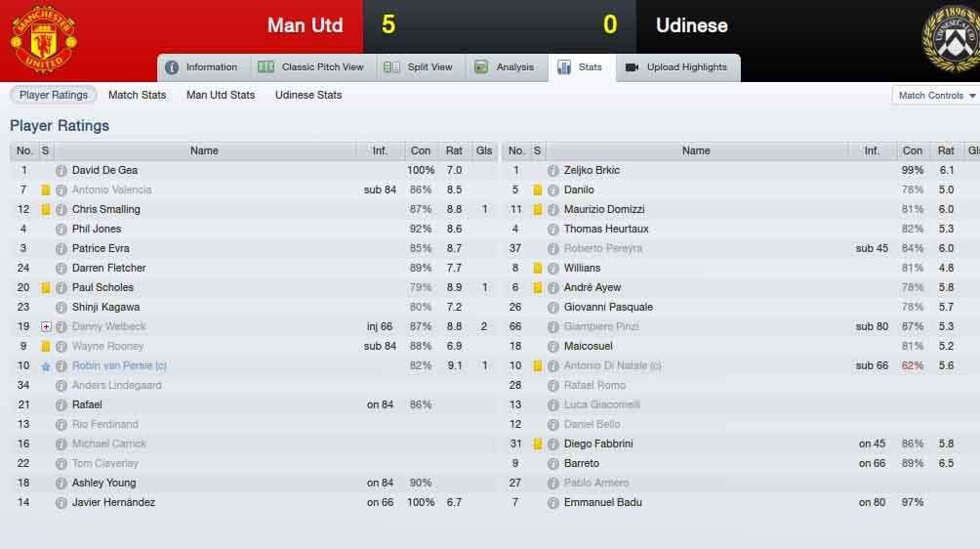Switch to the Classic Pitch View tab

point(310,67)
